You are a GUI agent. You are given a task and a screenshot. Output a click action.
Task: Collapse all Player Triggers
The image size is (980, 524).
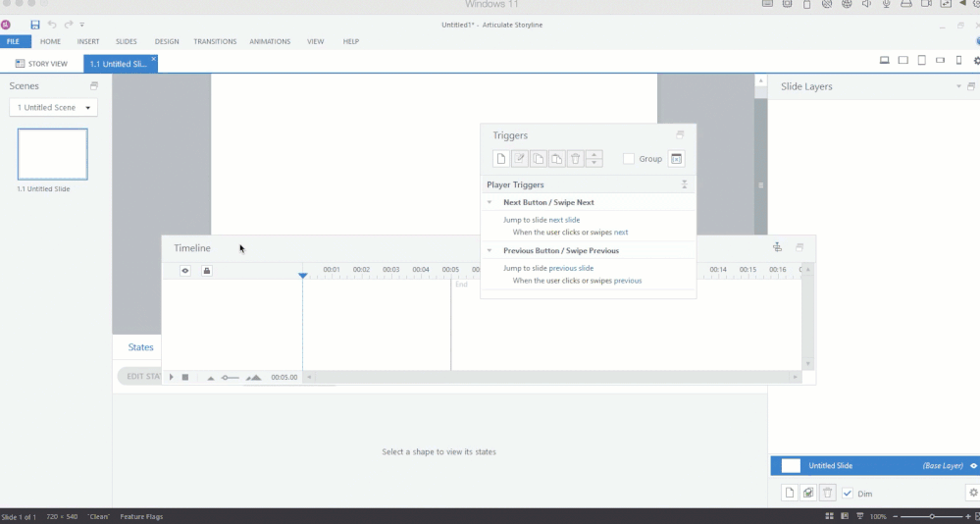[685, 184]
